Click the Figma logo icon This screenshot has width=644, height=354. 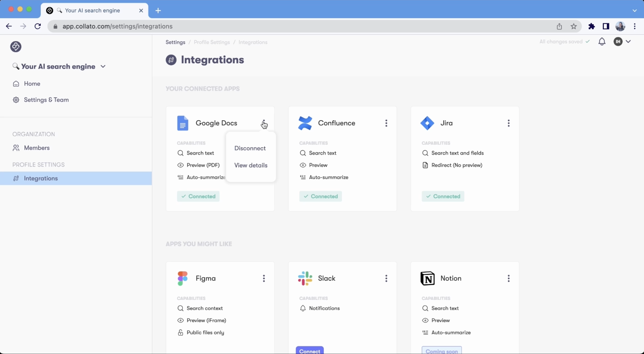(x=182, y=278)
